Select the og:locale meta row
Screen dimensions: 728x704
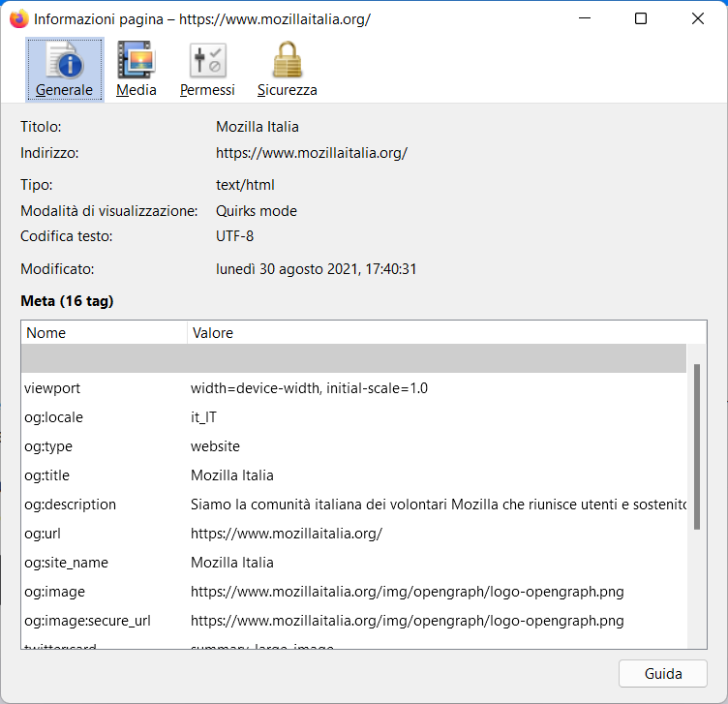click(353, 417)
